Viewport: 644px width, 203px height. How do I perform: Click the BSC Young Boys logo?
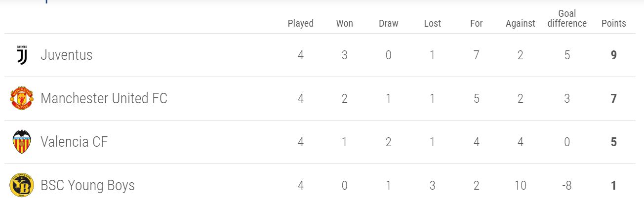[22, 186]
